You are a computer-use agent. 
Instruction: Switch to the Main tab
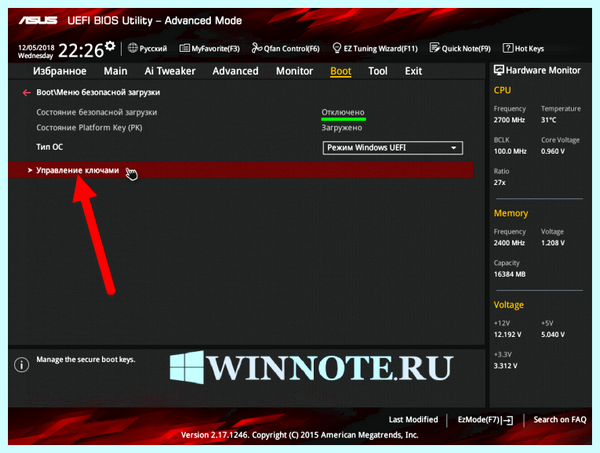[x=115, y=71]
